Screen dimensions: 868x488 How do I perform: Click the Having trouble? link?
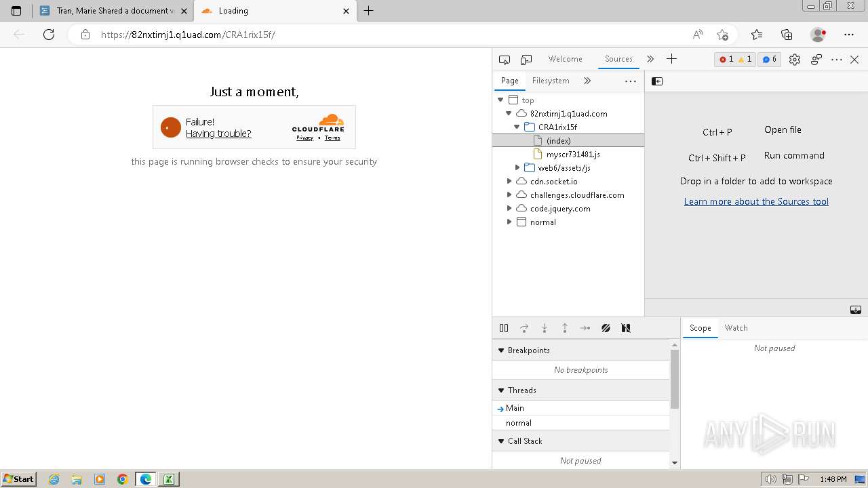218,134
